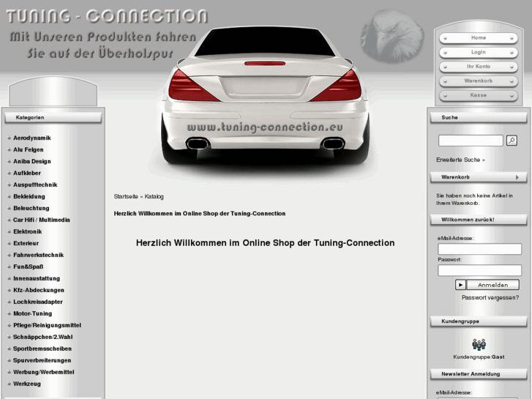Open the Werkzeug category
This screenshot has width=532, height=399.
(27, 384)
